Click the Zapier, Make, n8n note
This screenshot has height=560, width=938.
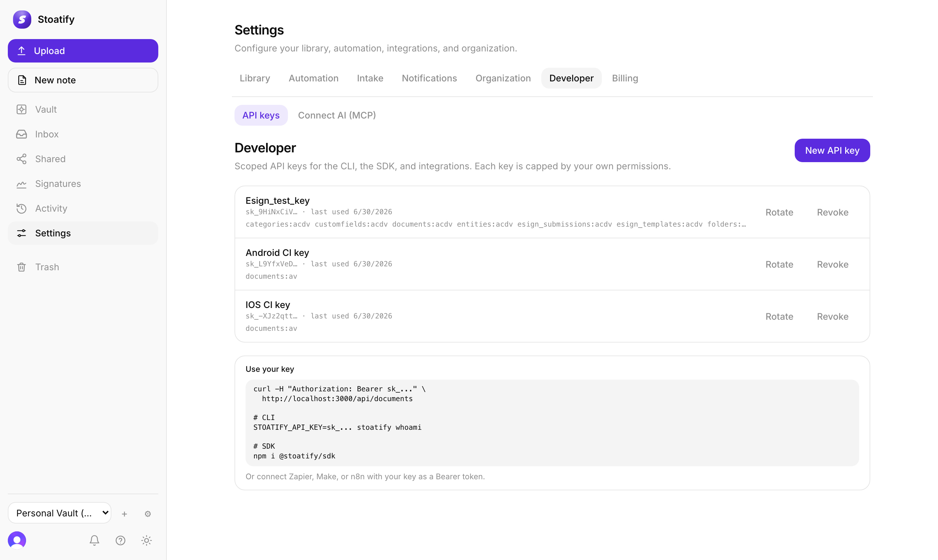coord(365,477)
